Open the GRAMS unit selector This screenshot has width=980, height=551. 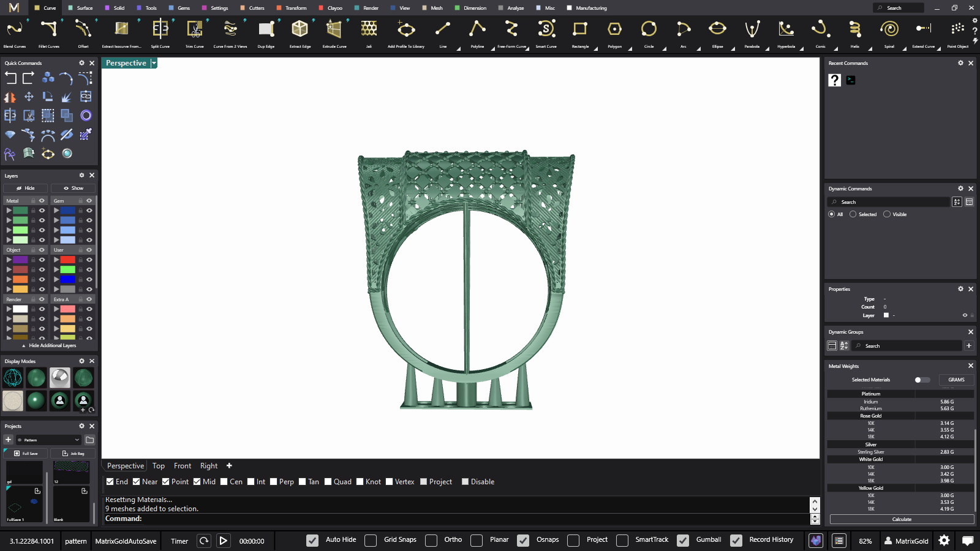tap(956, 380)
